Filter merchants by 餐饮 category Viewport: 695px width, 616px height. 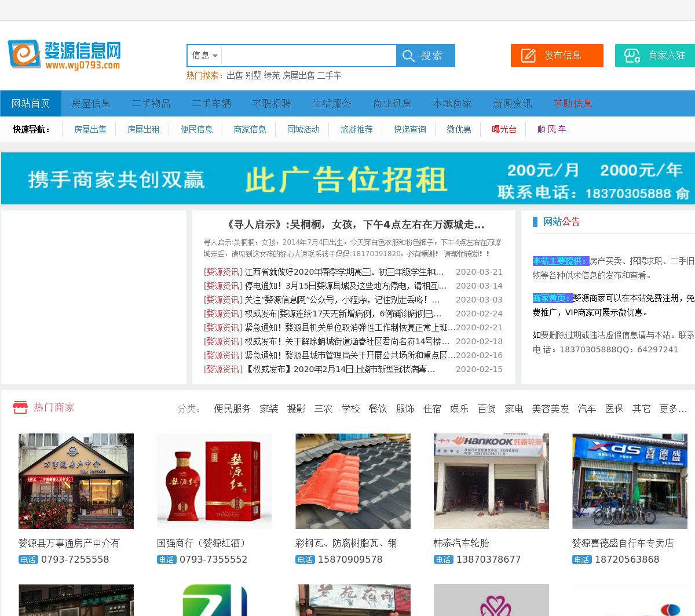(378, 409)
